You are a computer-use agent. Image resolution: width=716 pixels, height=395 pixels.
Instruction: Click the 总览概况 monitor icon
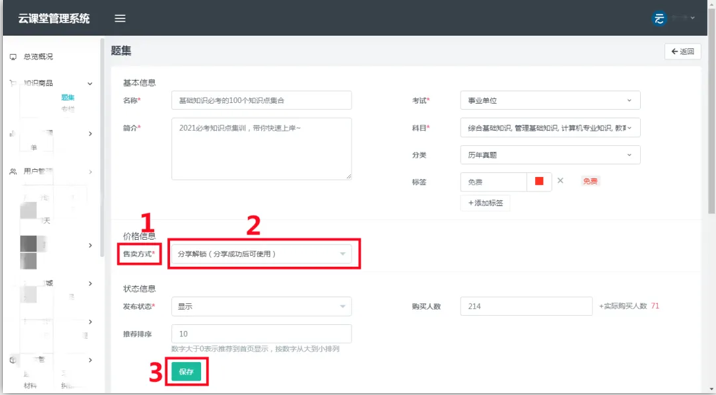point(13,57)
